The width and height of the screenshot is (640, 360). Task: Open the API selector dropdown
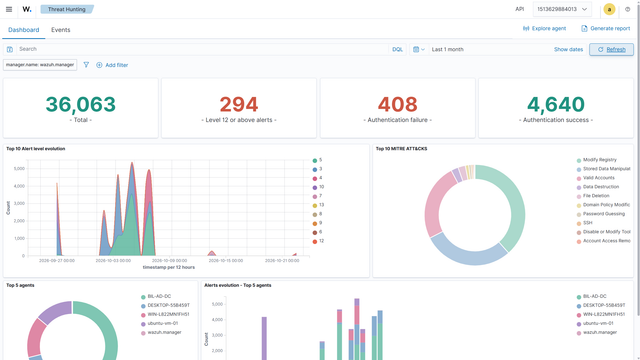click(x=562, y=9)
